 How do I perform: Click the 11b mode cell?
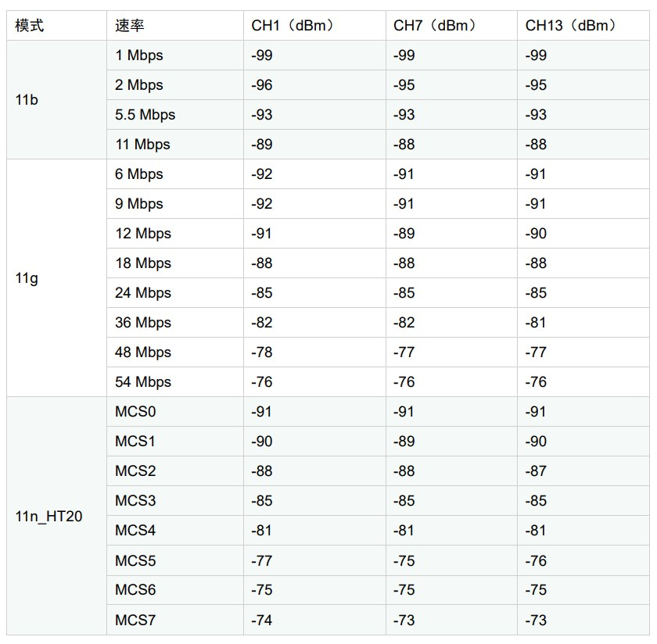56,100
